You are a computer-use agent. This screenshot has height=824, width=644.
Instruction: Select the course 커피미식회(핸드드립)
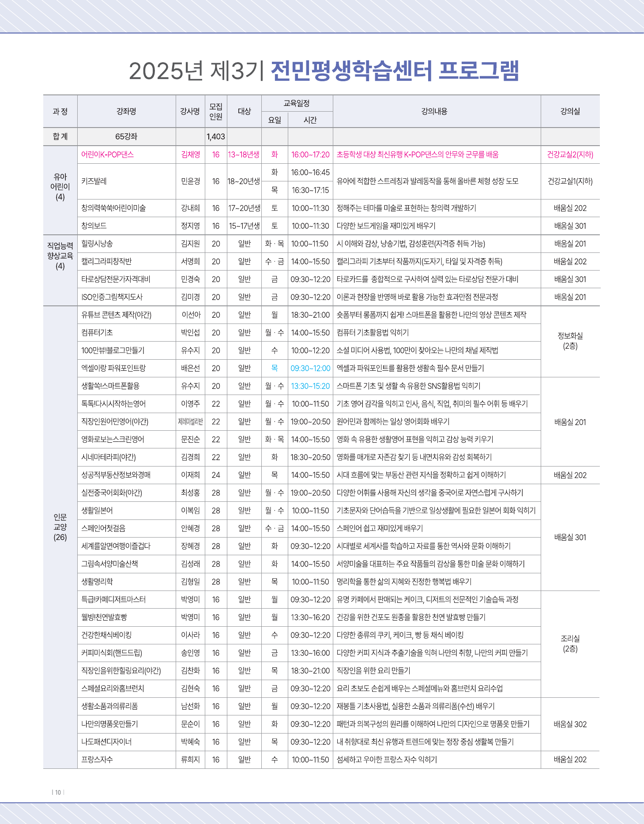111,653
